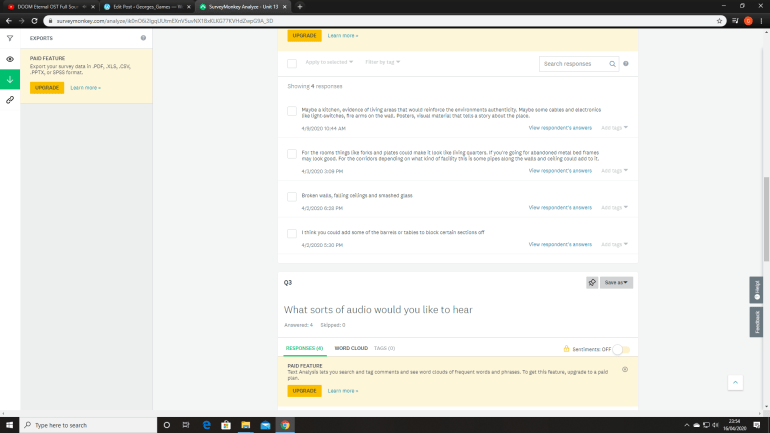
Task: Toggle the Sentiments switch on
Action: [620, 348]
